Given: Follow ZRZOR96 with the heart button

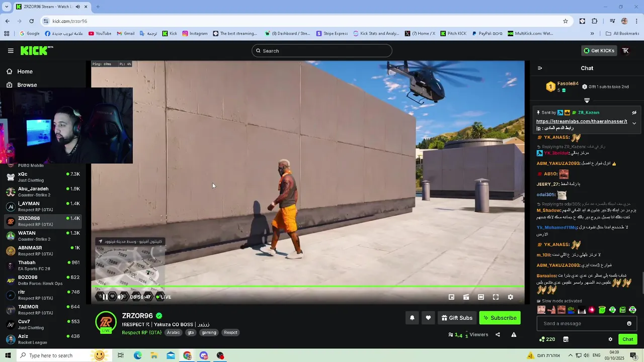Looking at the screenshot, I should 428,318.
